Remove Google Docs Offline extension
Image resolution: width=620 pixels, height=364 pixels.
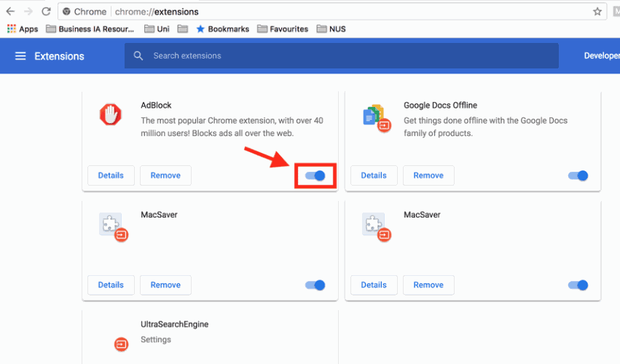428,175
